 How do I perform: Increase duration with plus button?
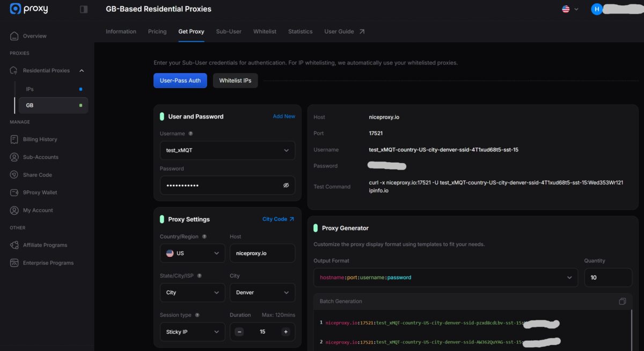pos(286,332)
